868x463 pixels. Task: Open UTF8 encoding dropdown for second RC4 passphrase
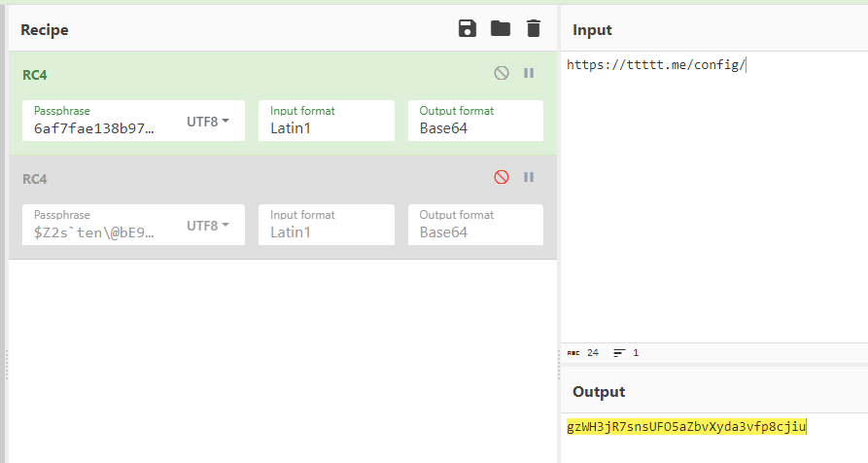coord(208,226)
